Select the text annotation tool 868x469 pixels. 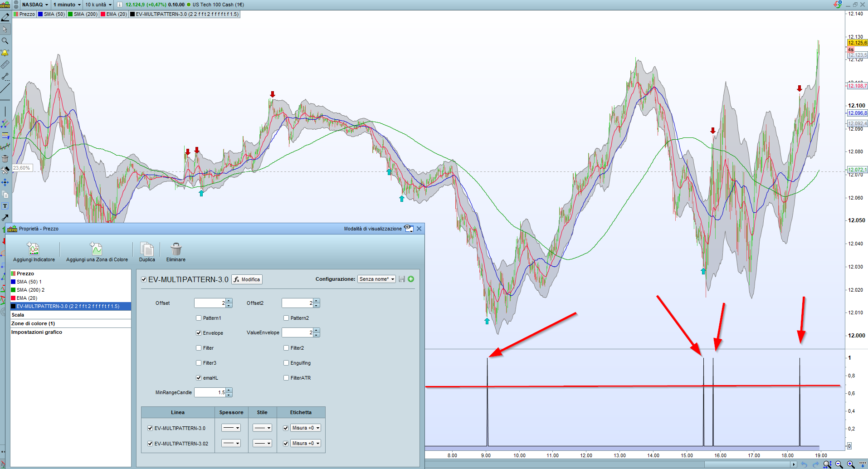click(x=5, y=206)
